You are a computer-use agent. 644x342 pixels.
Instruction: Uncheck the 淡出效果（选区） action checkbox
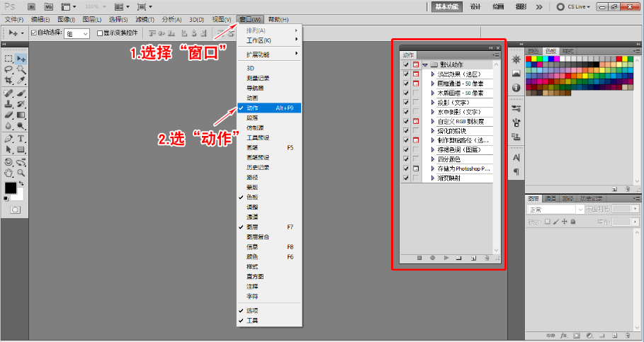pos(406,74)
